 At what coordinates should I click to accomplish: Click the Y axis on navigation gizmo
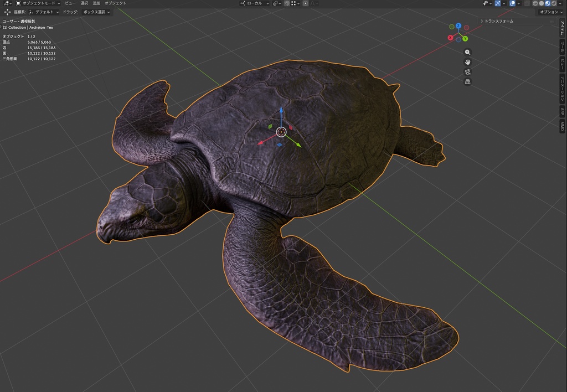(x=465, y=39)
